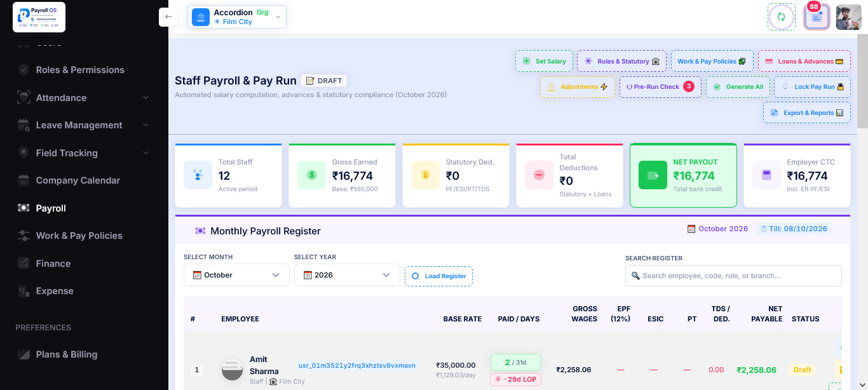The height and width of the screenshot is (390, 868).
Task: Click the Lock Pay Run button
Action: [813, 87]
